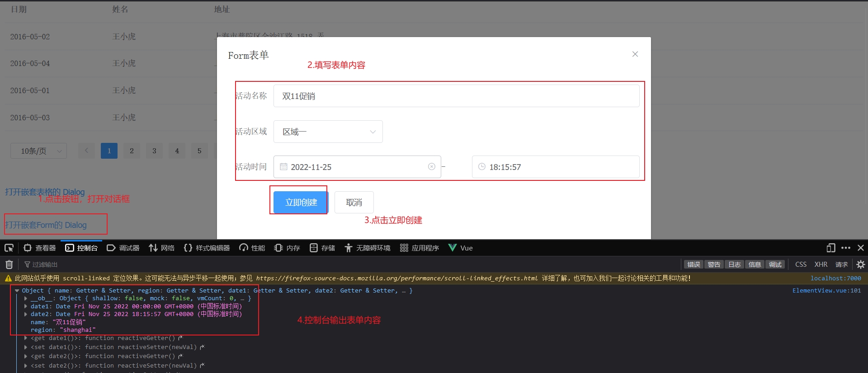
Task: Open the Vue devtools tab
Action: [461, 248]
